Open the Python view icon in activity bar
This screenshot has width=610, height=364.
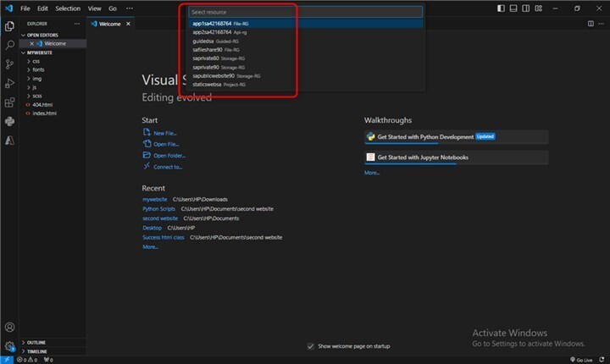click(9, 121)
